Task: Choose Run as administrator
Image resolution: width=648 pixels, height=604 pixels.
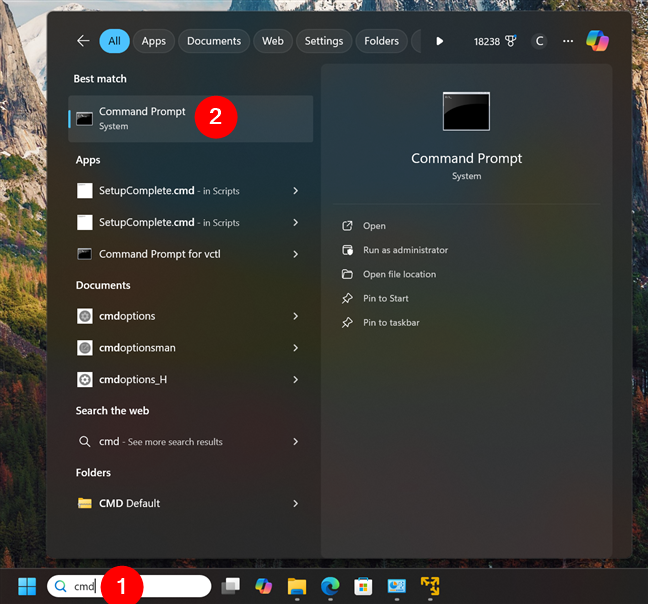Action: [x=405, y=250]
